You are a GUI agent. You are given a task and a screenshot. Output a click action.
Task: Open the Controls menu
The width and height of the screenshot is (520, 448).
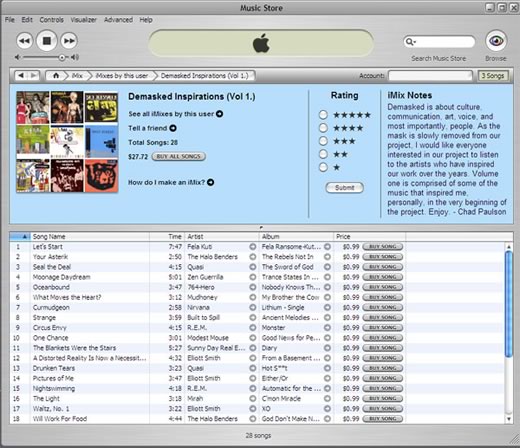(51, 20)
